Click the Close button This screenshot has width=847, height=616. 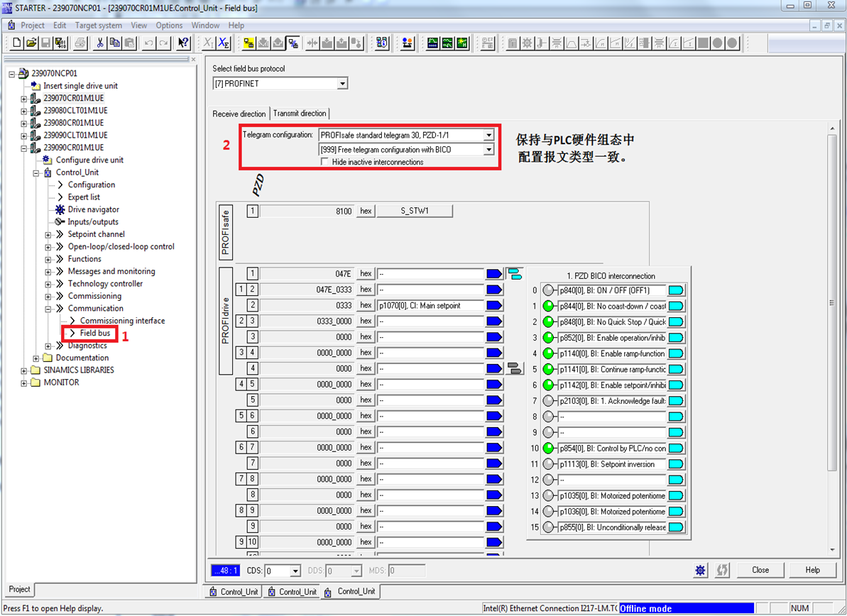(x=760, y=570)
